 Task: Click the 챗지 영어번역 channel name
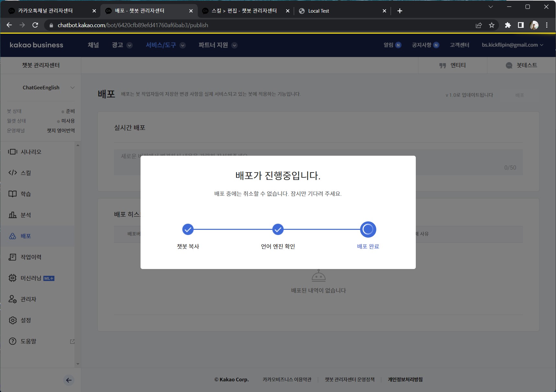pyautogui.click(x=61, y=130)
